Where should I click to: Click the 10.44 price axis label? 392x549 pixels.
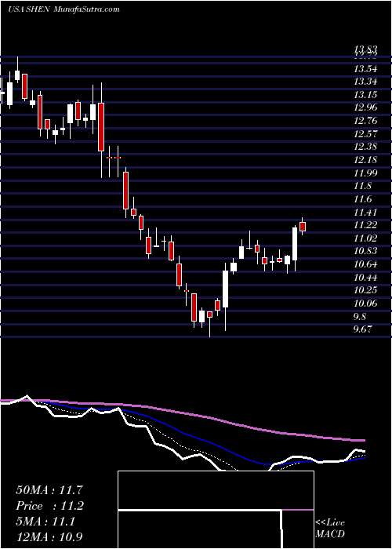click(365, 278)
